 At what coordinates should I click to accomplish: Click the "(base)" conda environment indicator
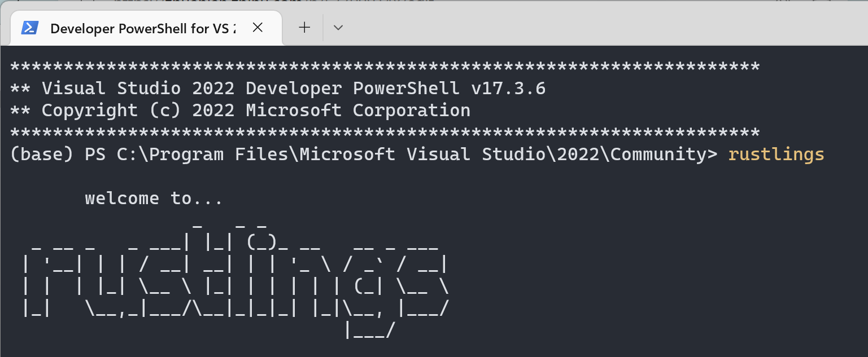coord(42,155)
